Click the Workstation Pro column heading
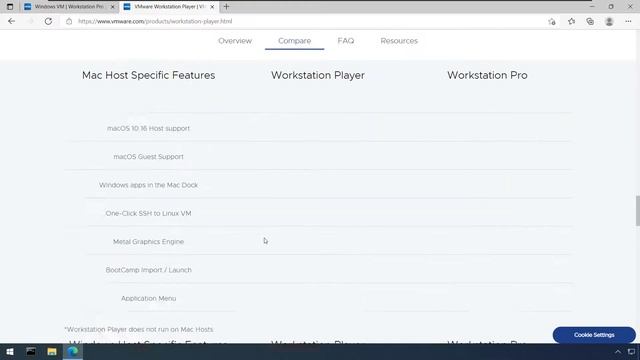640x360 pixels. [487, 75]
